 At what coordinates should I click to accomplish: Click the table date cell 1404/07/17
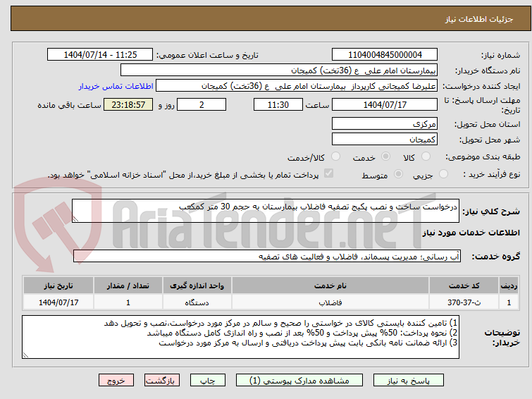click(58, 302)
